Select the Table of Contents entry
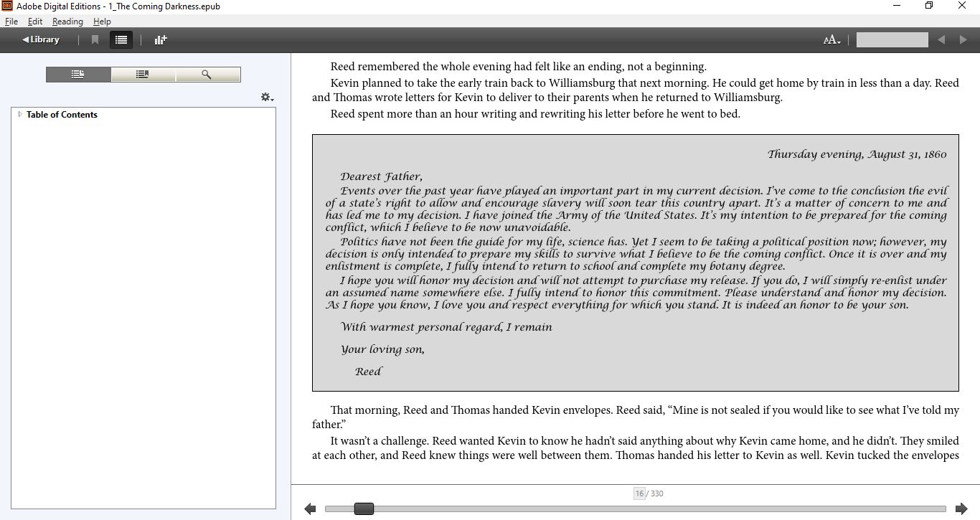Screen dimensions: 980x520 [62, 115]
